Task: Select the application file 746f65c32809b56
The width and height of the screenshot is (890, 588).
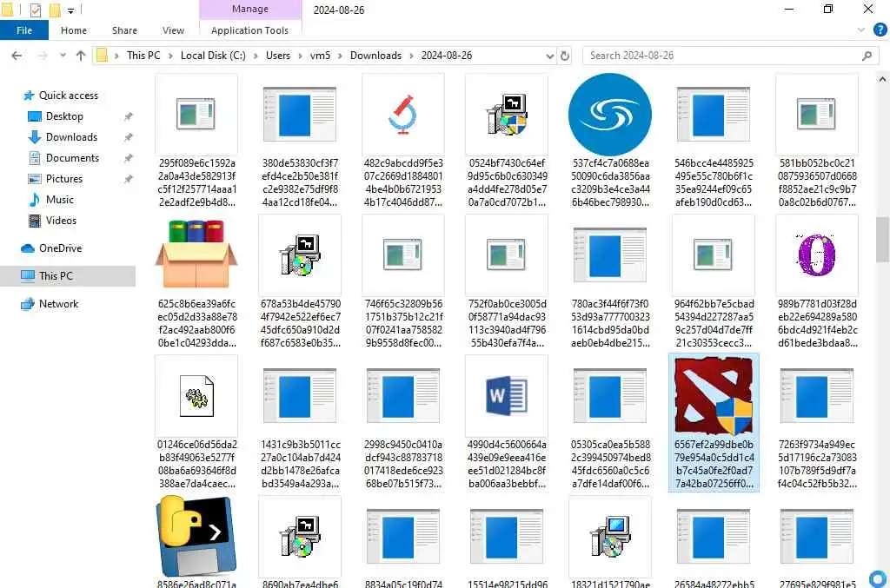Action: coord(403,282)
